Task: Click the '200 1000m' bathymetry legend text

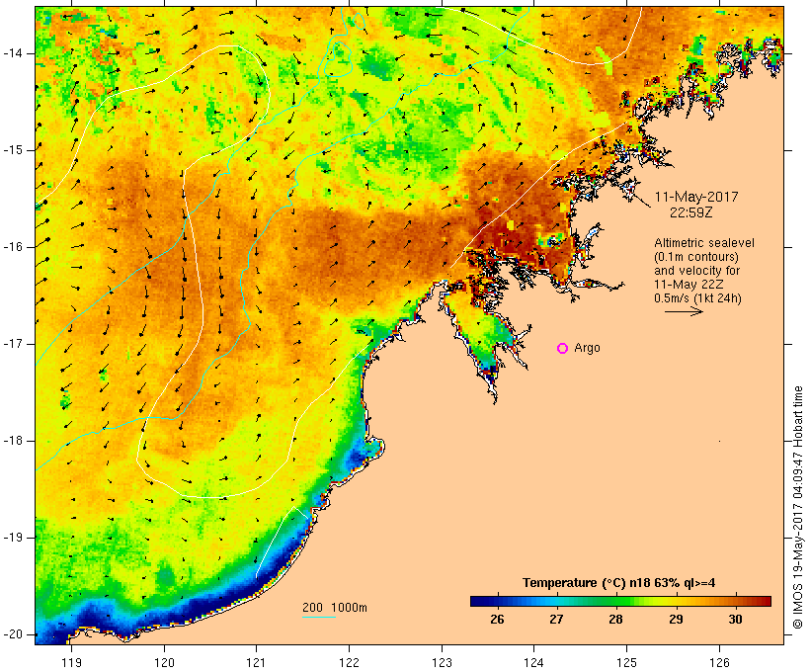Action: (335, 608)
